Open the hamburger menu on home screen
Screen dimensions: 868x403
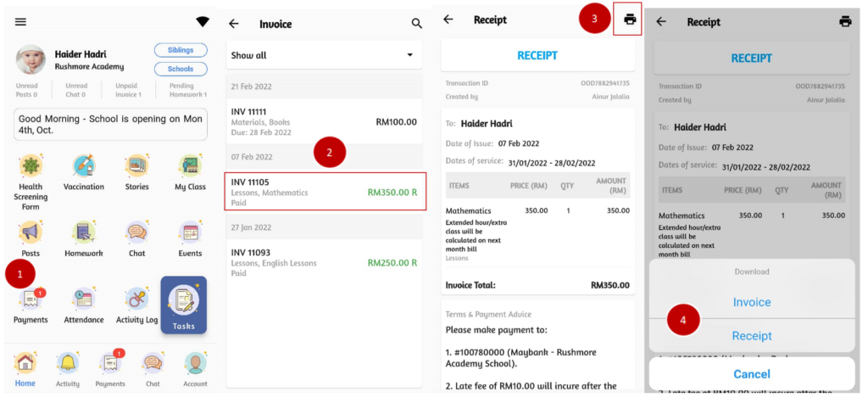pyautogui.click(x=21, y=22)
